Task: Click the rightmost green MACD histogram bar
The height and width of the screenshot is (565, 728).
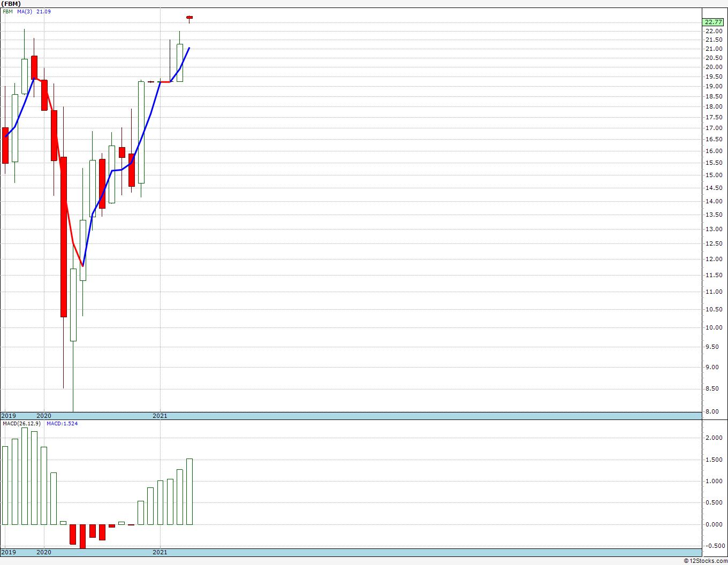Action: [189, 492]
